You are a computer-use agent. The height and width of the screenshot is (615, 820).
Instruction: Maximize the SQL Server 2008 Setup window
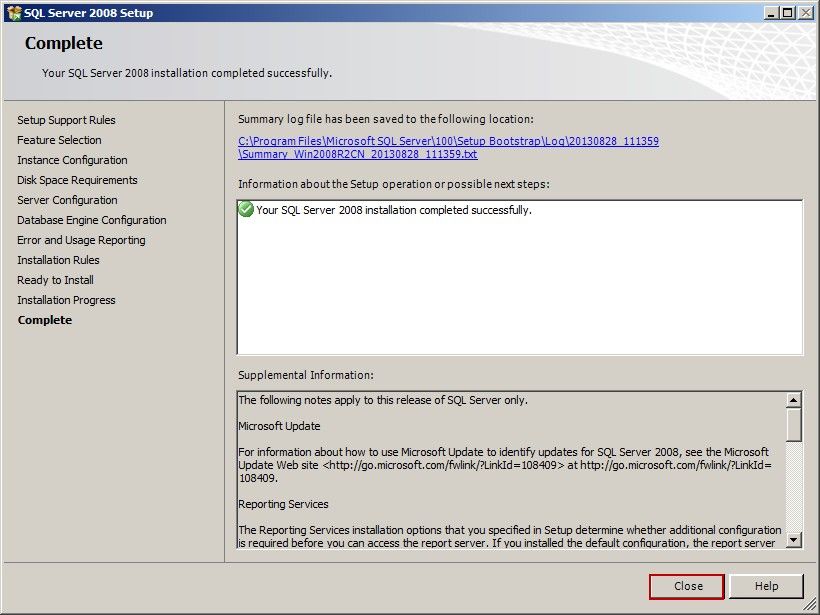[787, 13]
